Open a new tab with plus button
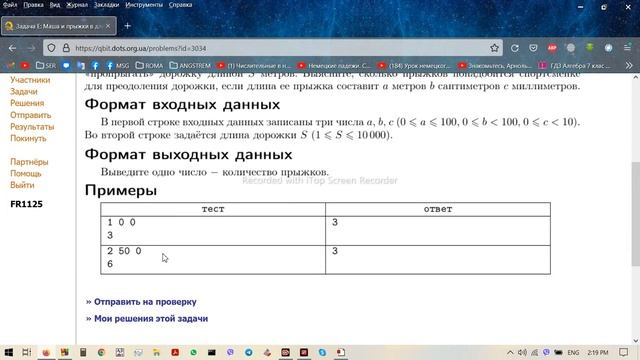This screenshot has height=360, width=640. tap(127, 26)
